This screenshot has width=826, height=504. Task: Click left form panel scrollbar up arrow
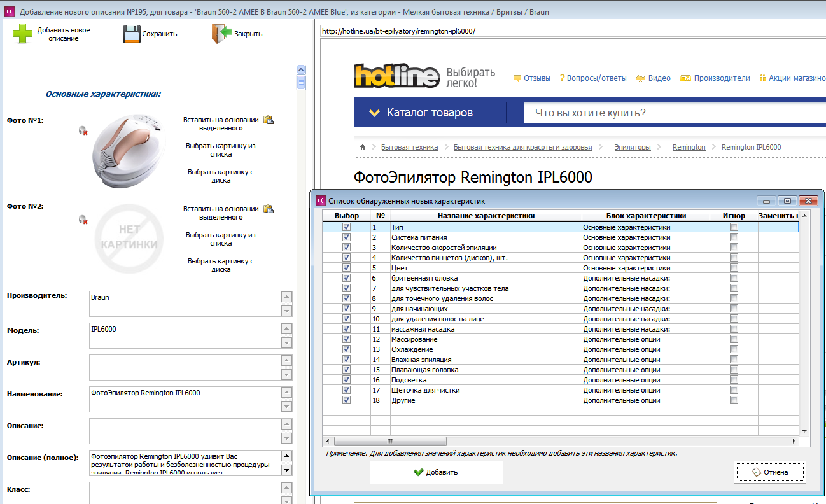coord(302,70)
